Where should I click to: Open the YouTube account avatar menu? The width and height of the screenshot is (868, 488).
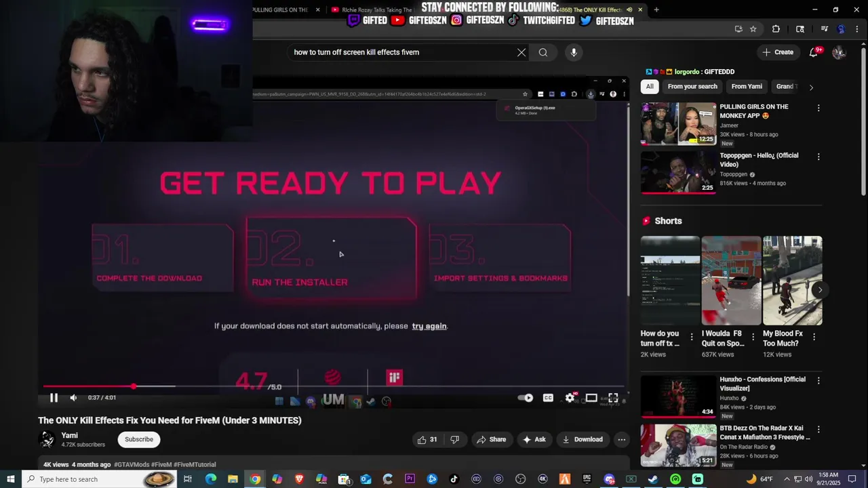839,52
